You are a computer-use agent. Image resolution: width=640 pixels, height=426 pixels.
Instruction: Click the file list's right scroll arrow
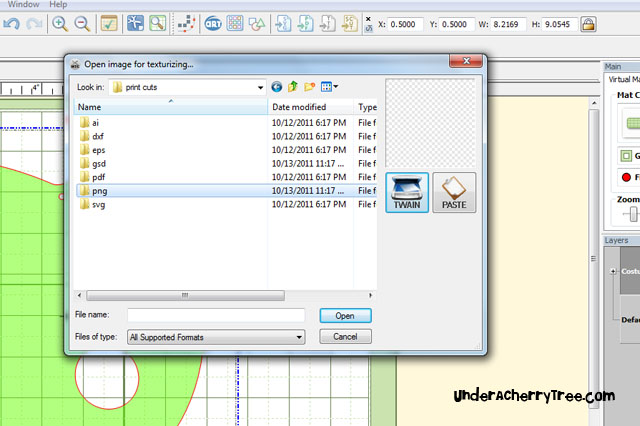(x=370, y=295)
